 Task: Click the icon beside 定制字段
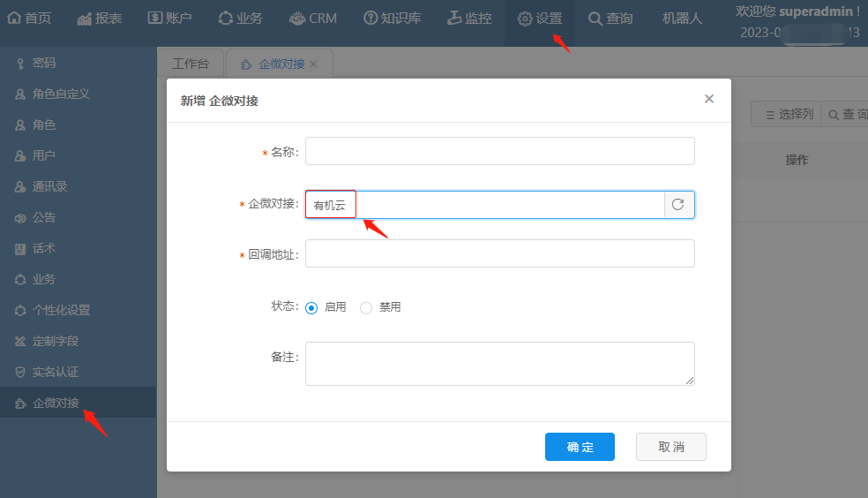tap(20, 341)
